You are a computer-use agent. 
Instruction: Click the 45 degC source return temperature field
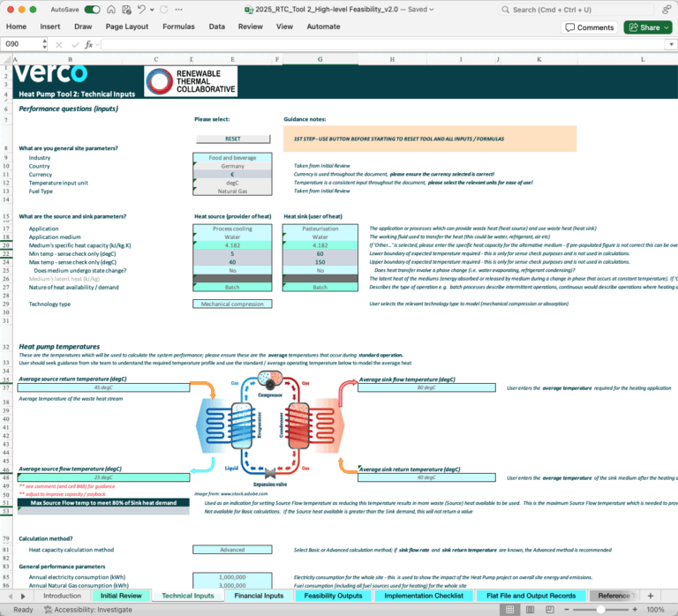click(103, 387)
